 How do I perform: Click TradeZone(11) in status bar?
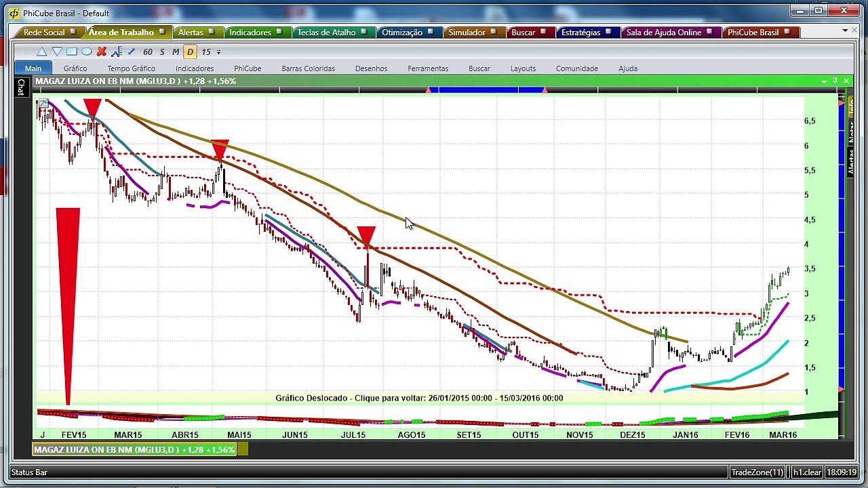(x=758, y=472)
